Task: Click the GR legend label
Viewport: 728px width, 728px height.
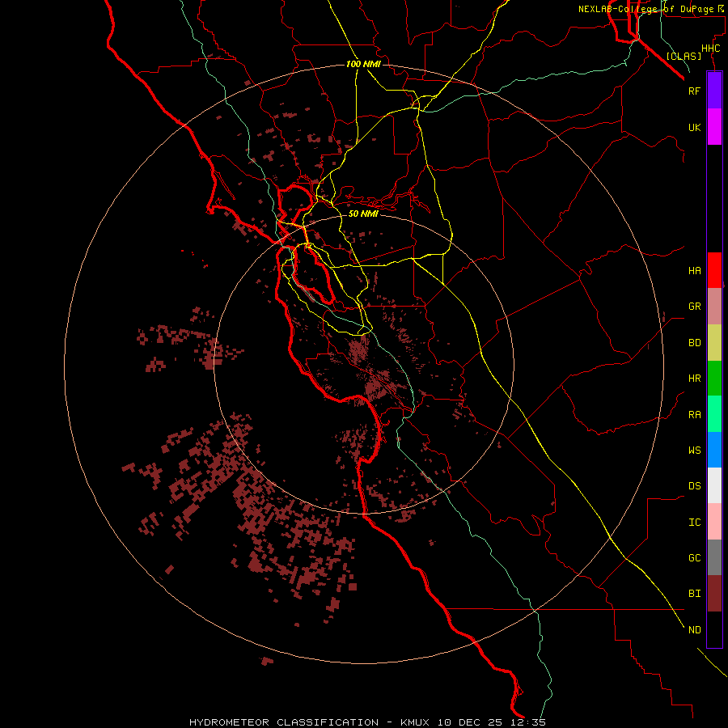Action: [x=694, y=307]
